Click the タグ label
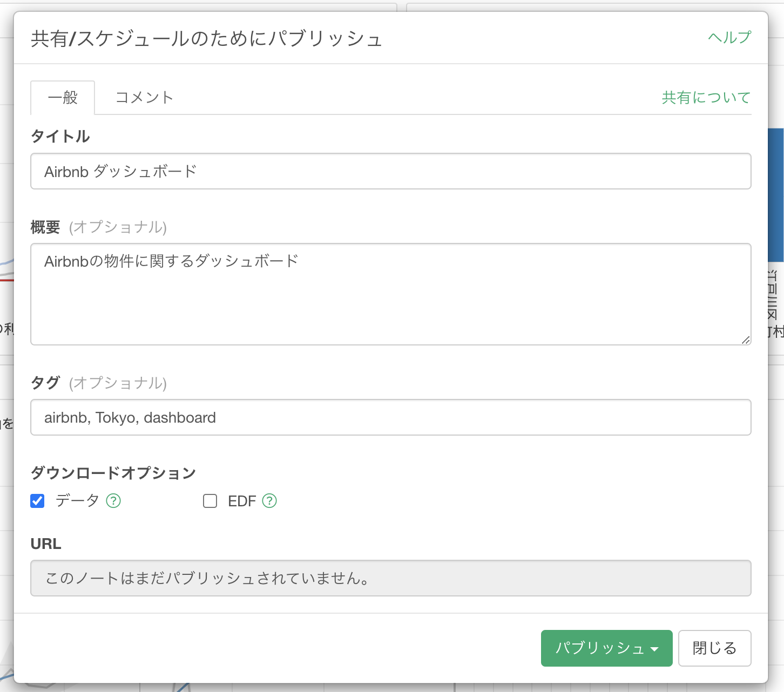 (45, 383)
